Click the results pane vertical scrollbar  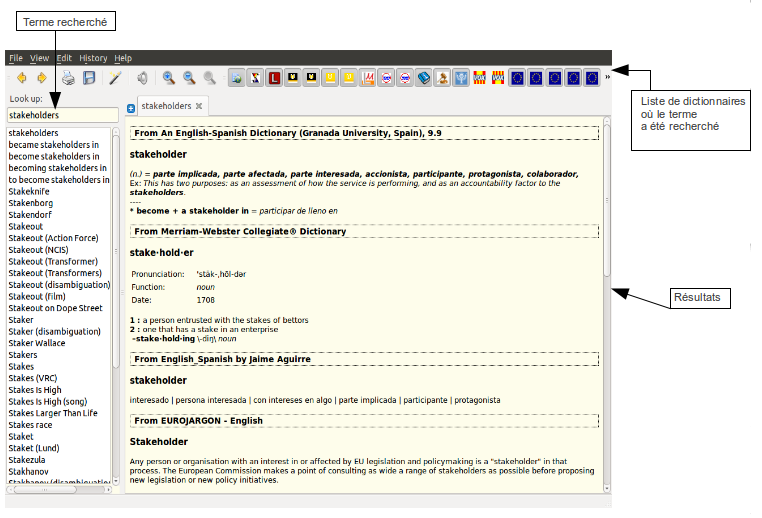pos(606,199)
